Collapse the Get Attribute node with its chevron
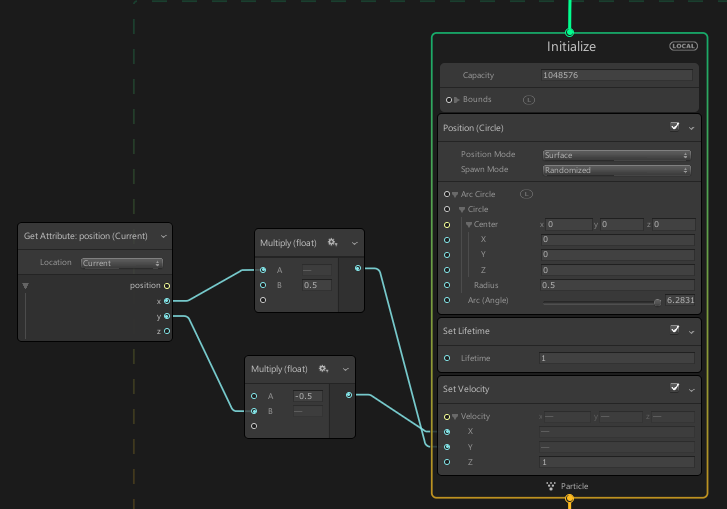 click(164, 236)
